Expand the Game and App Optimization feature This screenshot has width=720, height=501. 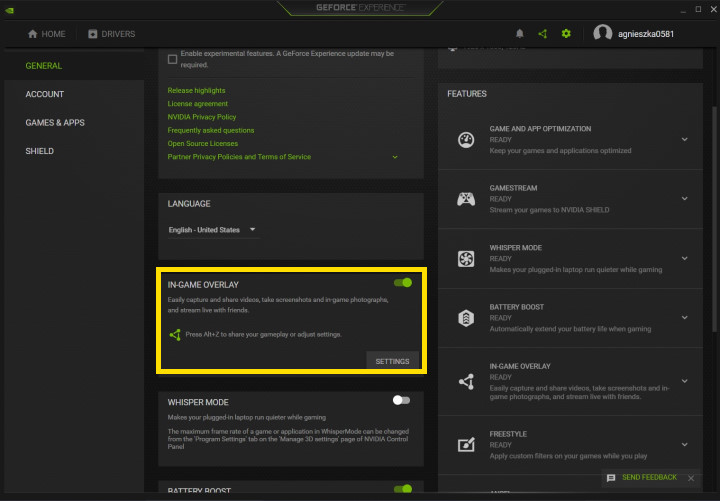coord(685,140)
